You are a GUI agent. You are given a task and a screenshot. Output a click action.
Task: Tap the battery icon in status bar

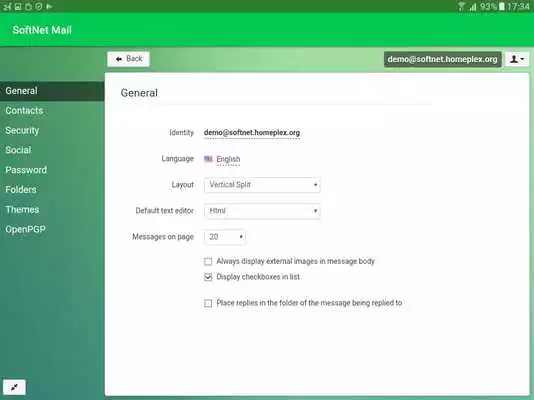click(502, 6)
